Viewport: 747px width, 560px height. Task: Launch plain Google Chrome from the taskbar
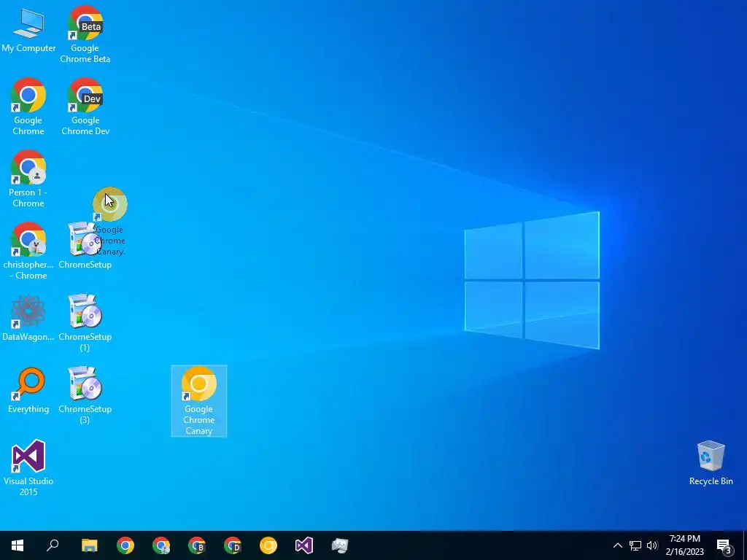(125, 545)
